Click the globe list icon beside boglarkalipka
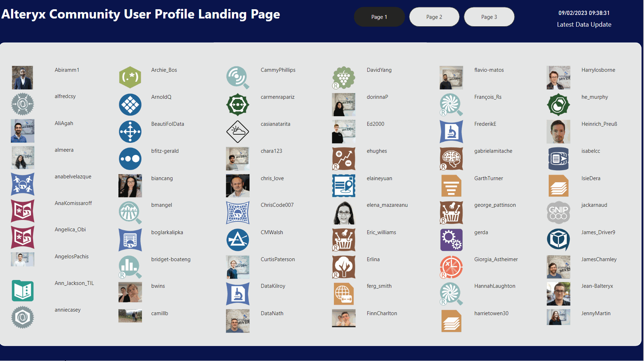The height and width of the screenshot is (361, 644). coord(130,240)
